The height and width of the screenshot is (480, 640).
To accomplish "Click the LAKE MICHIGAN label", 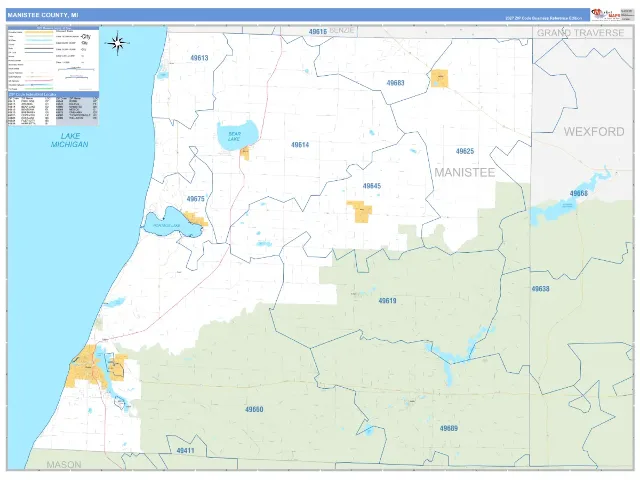I will [x=70, y=140].
